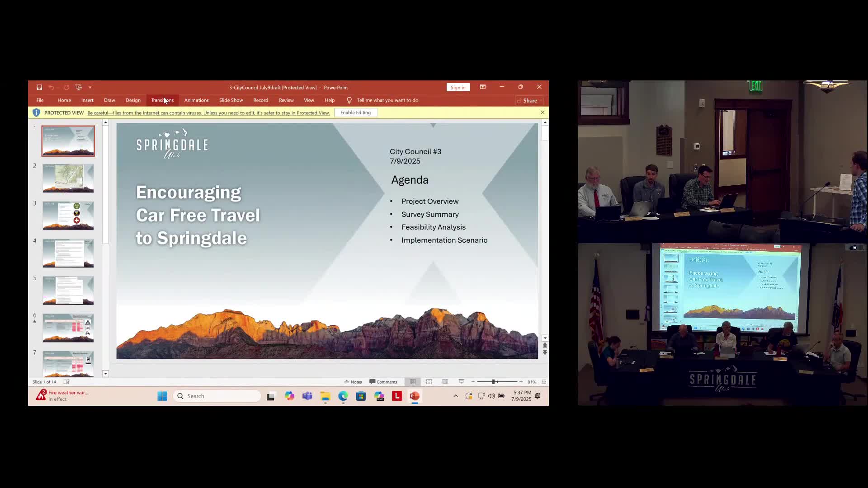This screenshot has height=488, width=868.
Task: Switch to Slide Sorter view icon
Action: click(x=429, y=382)
